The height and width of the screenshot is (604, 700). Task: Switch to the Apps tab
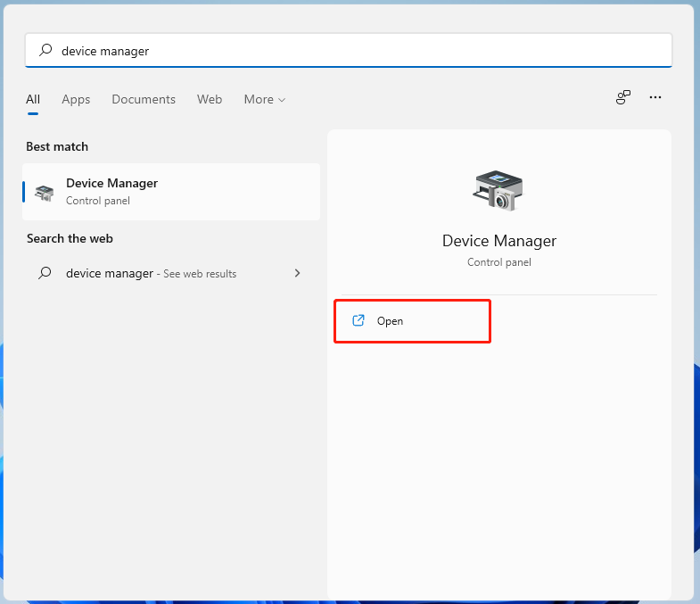[76, 99]
